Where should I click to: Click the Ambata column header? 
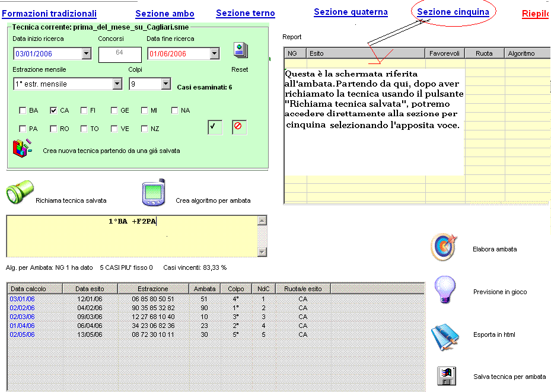pos(205,289)
